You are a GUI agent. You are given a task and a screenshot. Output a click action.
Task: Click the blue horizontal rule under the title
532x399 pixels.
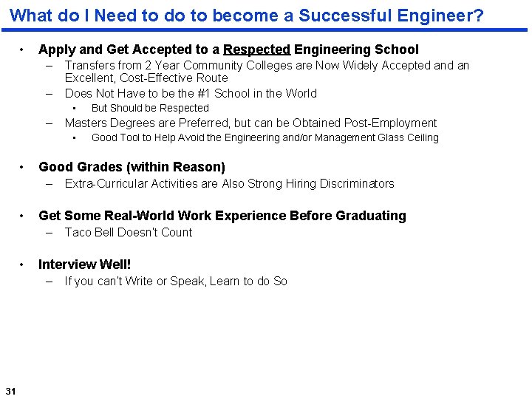(x=265, y=30)
